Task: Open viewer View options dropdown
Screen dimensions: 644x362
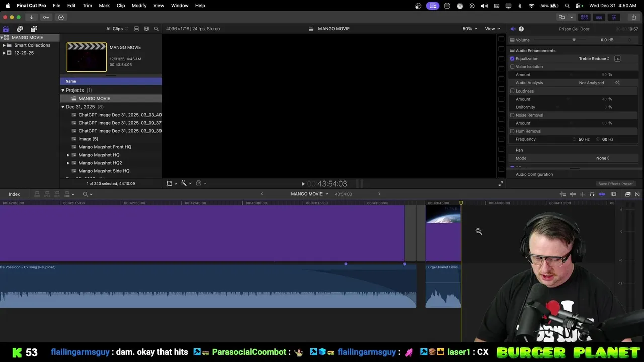Action: click(492, 29)
